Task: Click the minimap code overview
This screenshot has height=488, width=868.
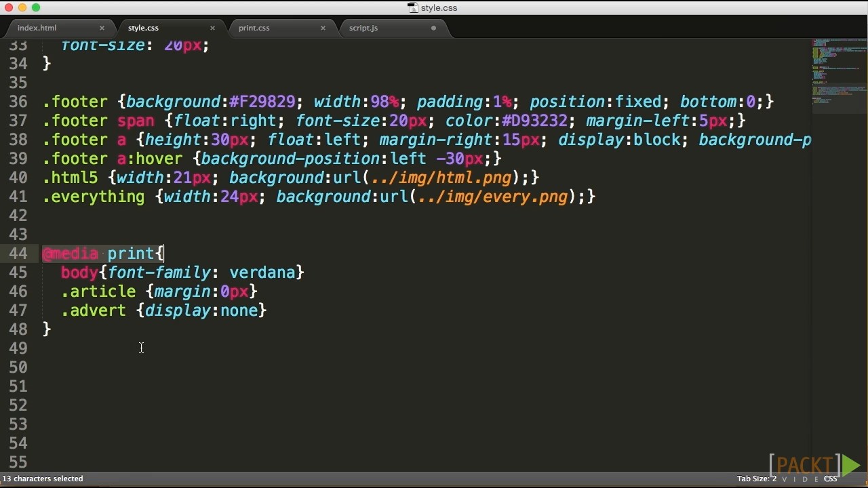Action: point(840,75)
